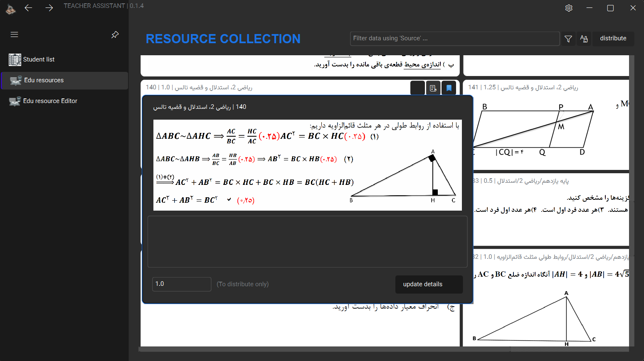Select Edu resources in the sidebar

[x=64, y=80]
